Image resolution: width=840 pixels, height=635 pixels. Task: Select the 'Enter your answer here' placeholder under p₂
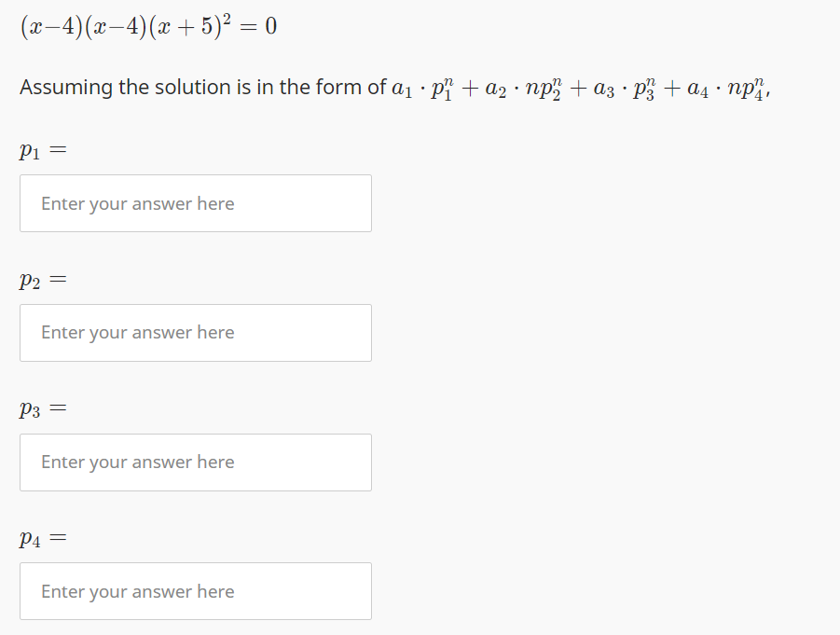(x=136, y=333)
